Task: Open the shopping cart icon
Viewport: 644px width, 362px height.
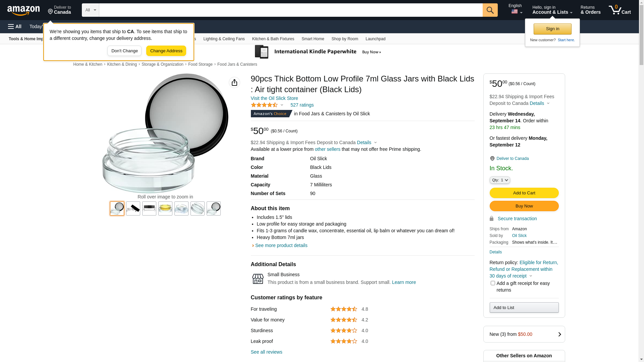Action: (x=620, y=10)
